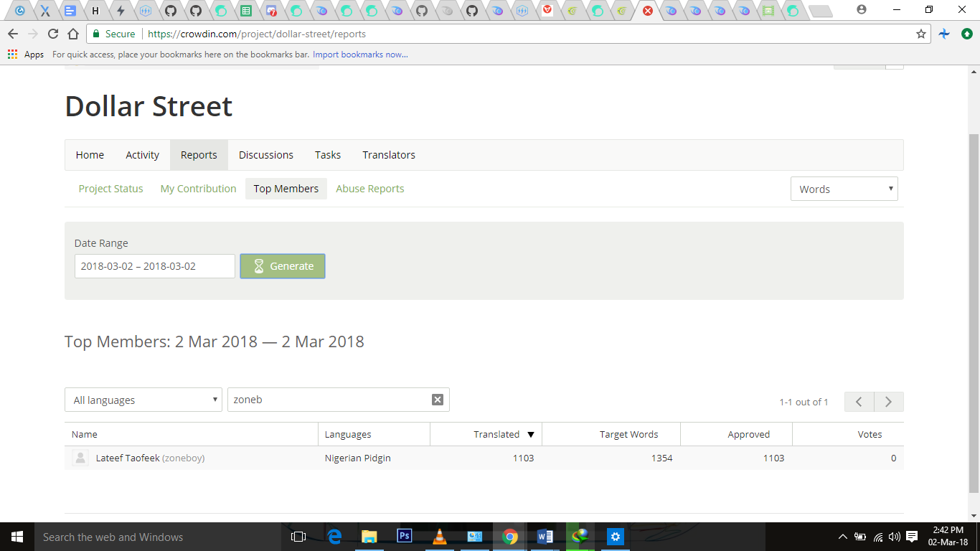The image size is (980, 551).
Task: Go to the previous results page
Action: tap(859, 402)
